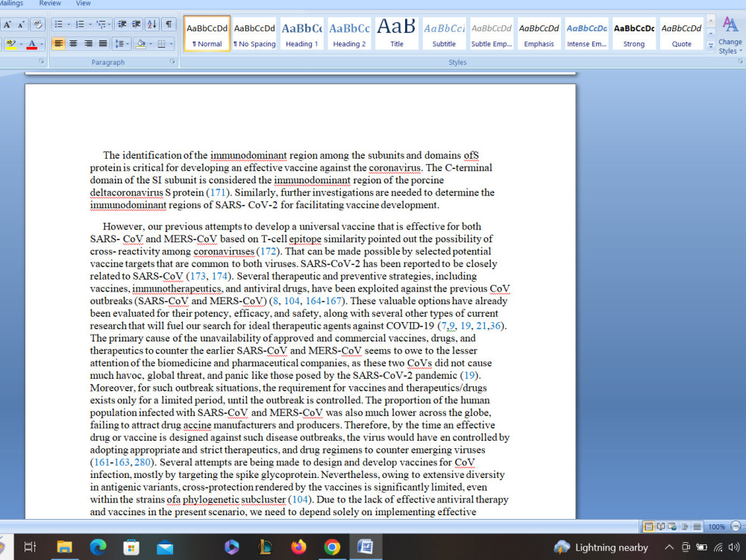Increase the paragraph indent
746x560 pixels.
pos(137,25)
